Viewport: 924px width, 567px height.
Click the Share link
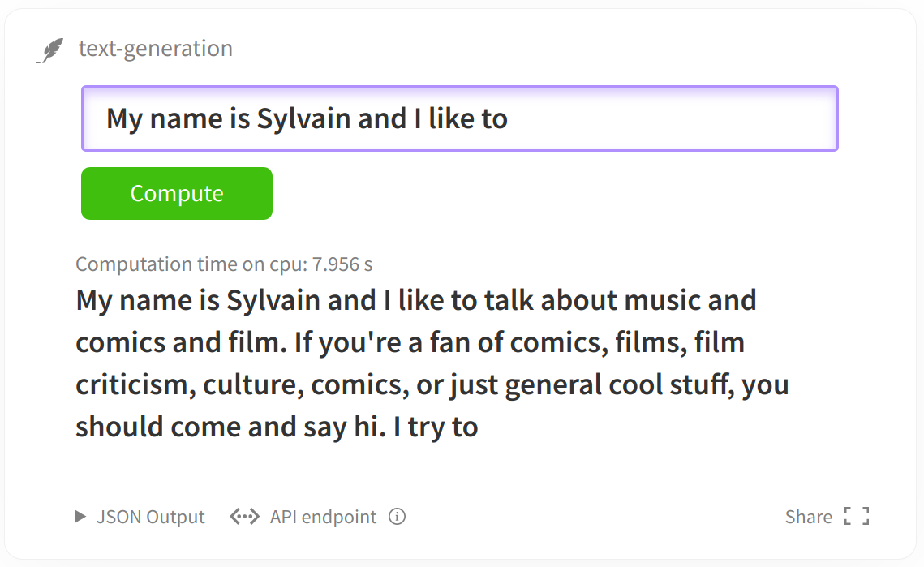pyautogui.click(x=809, y=517)
